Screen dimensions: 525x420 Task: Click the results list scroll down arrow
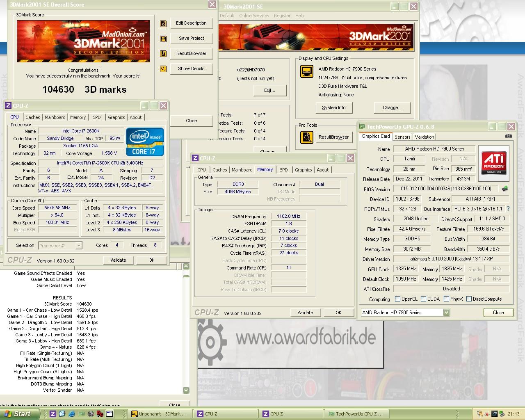click(x=186, y=390)
